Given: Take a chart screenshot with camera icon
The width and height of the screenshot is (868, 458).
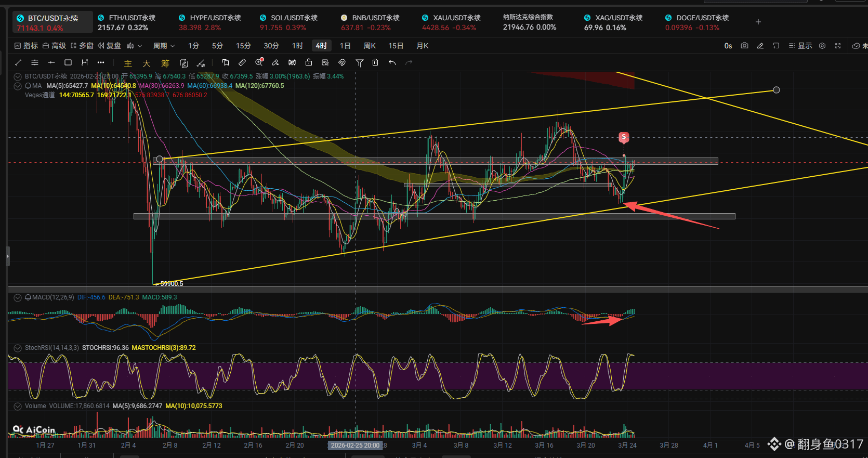Looking at the screenshot, I should pyautogui.click(x=744, y=46).
